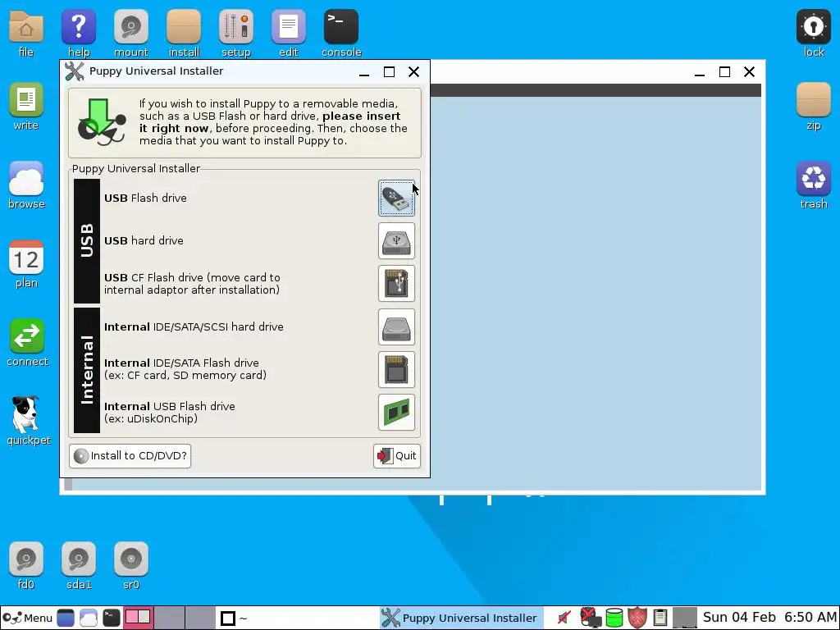Select Internal USB Flash drive chip icon
Screen dimensions: 840x630
pyautogui.click(x=396, y=413)
